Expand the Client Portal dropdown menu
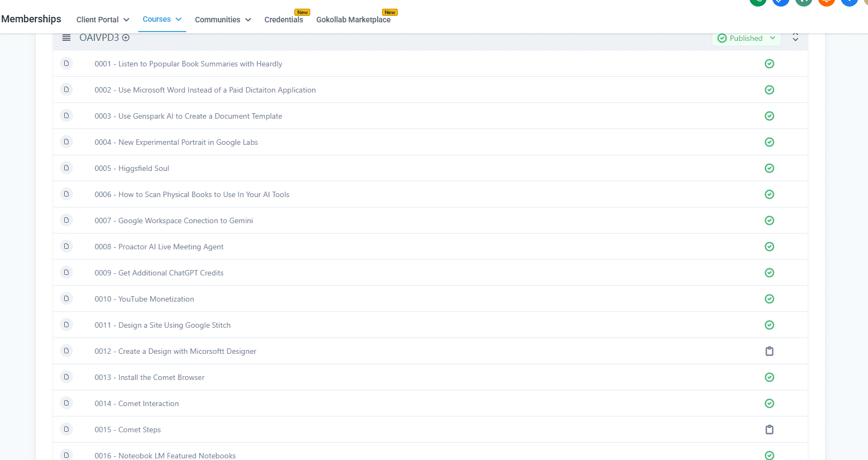This screenshot has height=460, width=868. click(102, 20)
